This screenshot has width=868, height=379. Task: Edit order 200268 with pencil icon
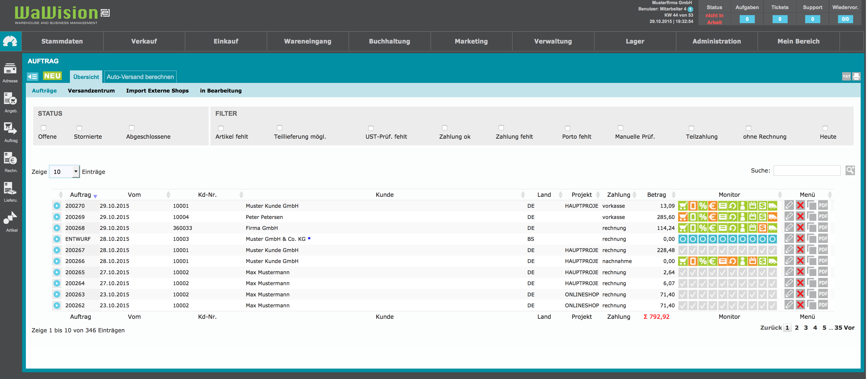pos(789,228)
